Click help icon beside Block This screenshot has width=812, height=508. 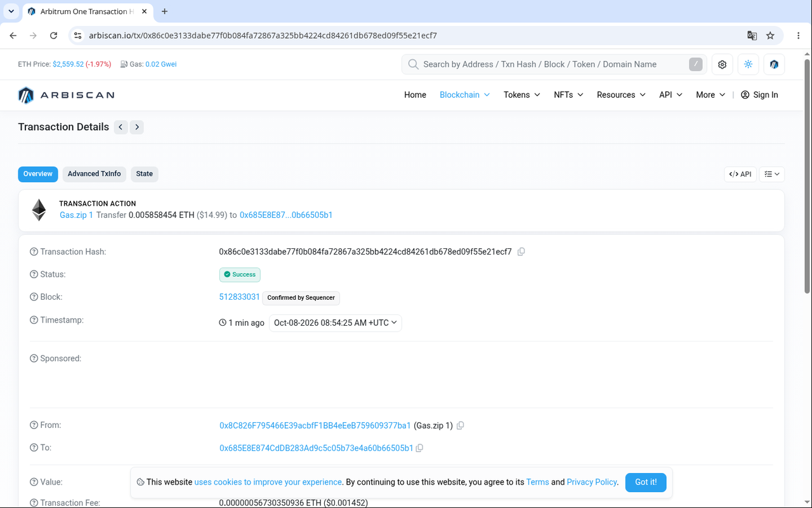(34, 297)
